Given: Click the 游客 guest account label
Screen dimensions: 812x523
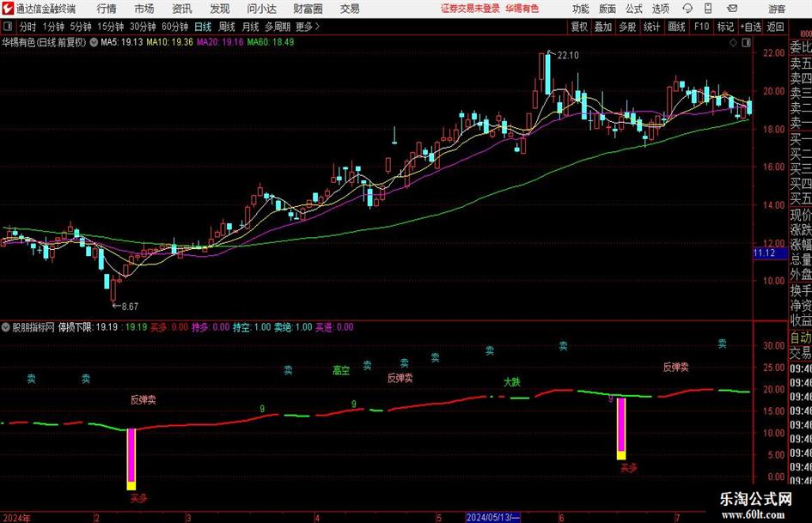Looking at the screenshot, I should [777, 9].
